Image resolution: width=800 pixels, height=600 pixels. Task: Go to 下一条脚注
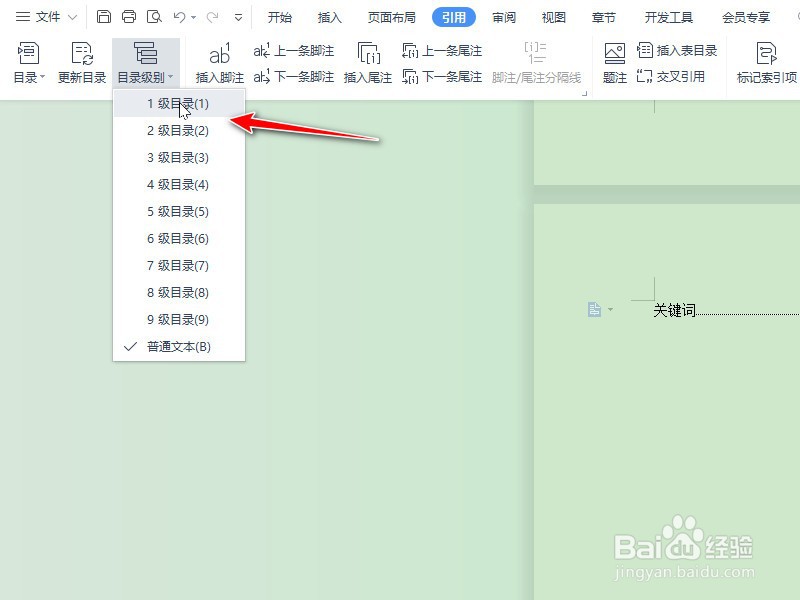point(294,77)
